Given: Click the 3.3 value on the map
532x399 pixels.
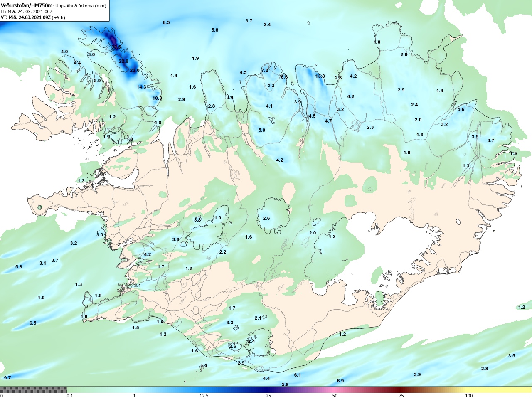Looking at the screenshot, I should (x=230, y=323).
